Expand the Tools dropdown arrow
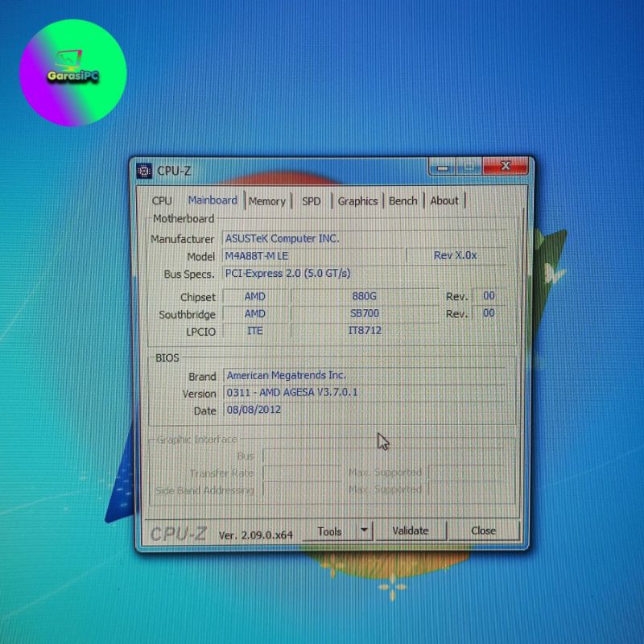The height and width of the screenshot is (644, 644). 364,530
